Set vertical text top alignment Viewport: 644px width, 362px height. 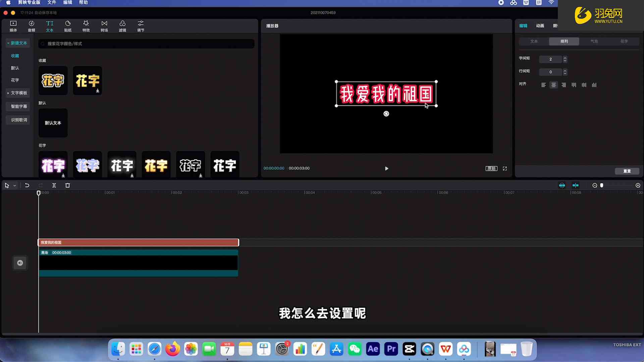click(574, 85)
